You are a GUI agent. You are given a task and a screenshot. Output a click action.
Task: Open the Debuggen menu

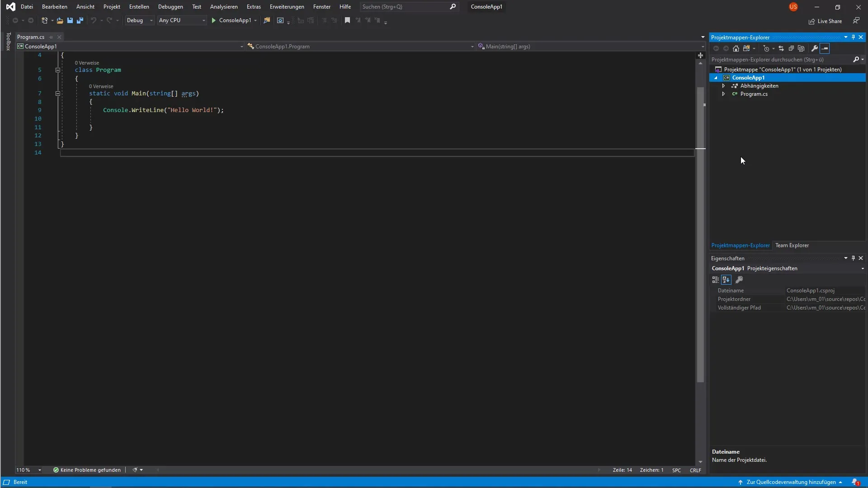coord(170,7)
